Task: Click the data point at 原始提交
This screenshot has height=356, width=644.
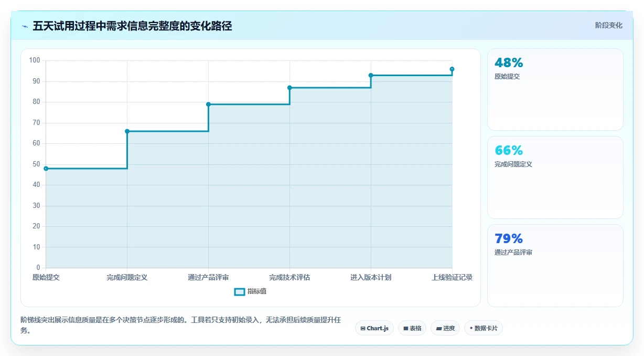Action: (x=46, y=169)
